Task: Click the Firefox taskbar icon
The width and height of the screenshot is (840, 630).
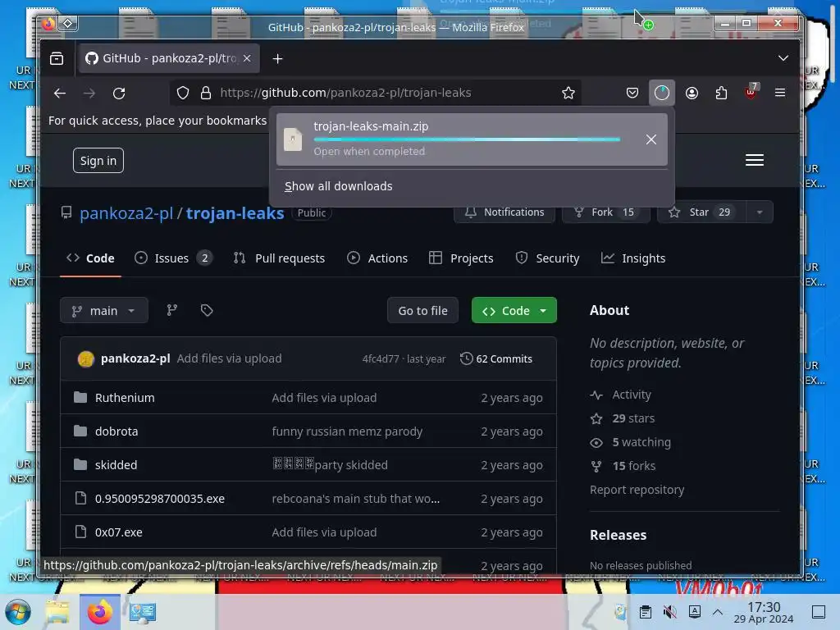Action: (99, 612)
